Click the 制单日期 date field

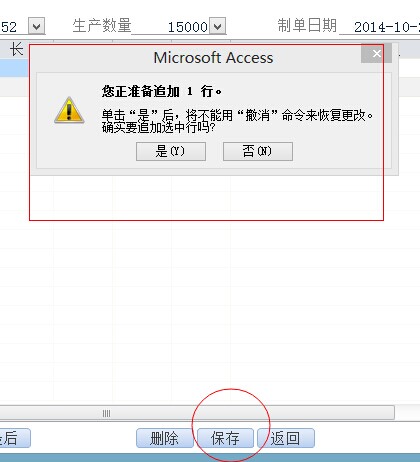click(379, 27)
